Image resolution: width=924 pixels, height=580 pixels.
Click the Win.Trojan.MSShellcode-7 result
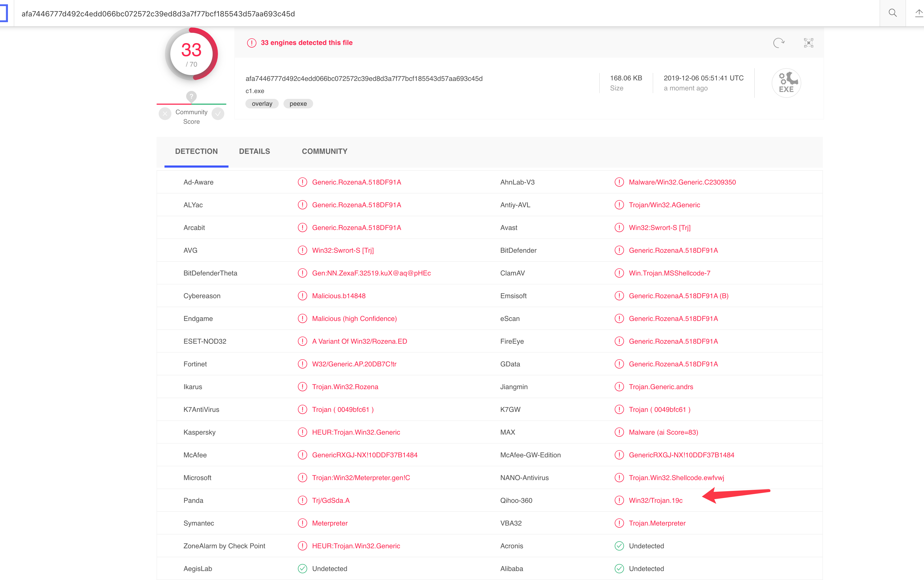click(x=670, y=273)
